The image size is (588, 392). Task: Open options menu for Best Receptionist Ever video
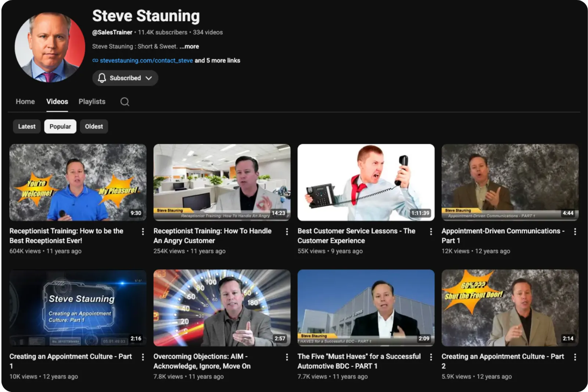[x=143, y=231]
